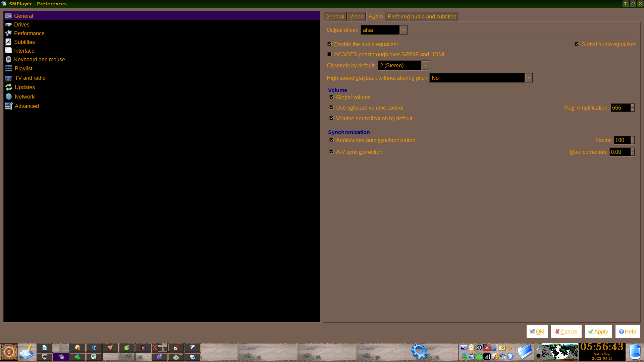The height and width of the screenshot is (362, 644).
Task: Toggle Volume normalization by default
Action: 331,118
